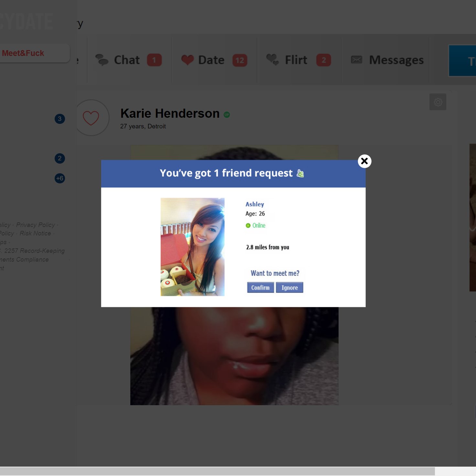Click the red heart Date icon
This screenshot has width=476, height=476.
pos(188,60)
